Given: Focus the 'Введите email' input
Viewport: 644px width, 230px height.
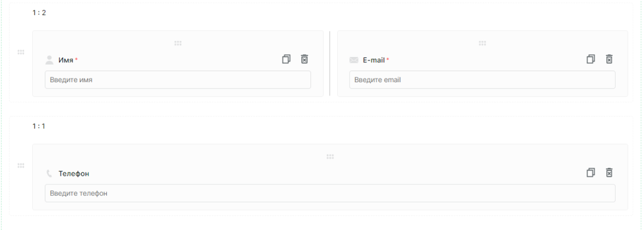Looking at the screenshot, I should click(482, 80).
